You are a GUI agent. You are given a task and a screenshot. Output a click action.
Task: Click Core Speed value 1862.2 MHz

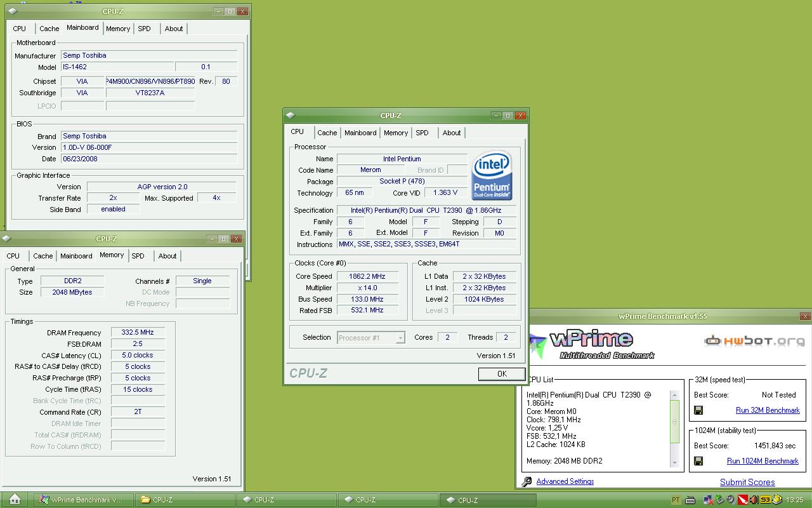click(367, 276)
